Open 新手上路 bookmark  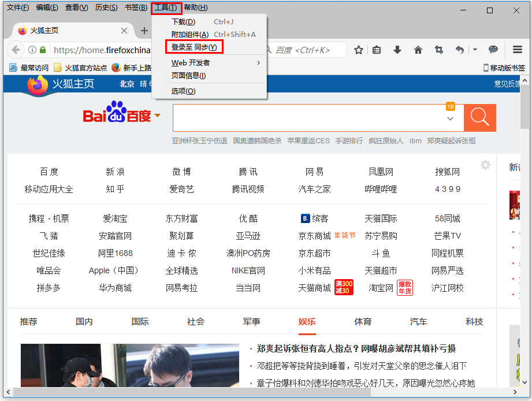[132, 68]
